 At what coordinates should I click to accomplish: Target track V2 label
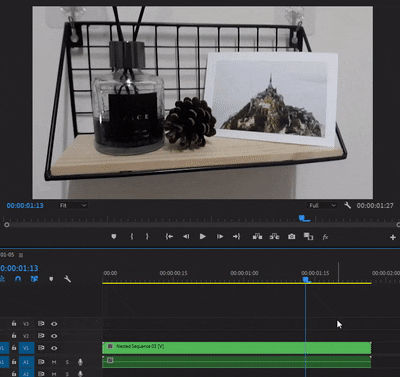coord(26,336)
